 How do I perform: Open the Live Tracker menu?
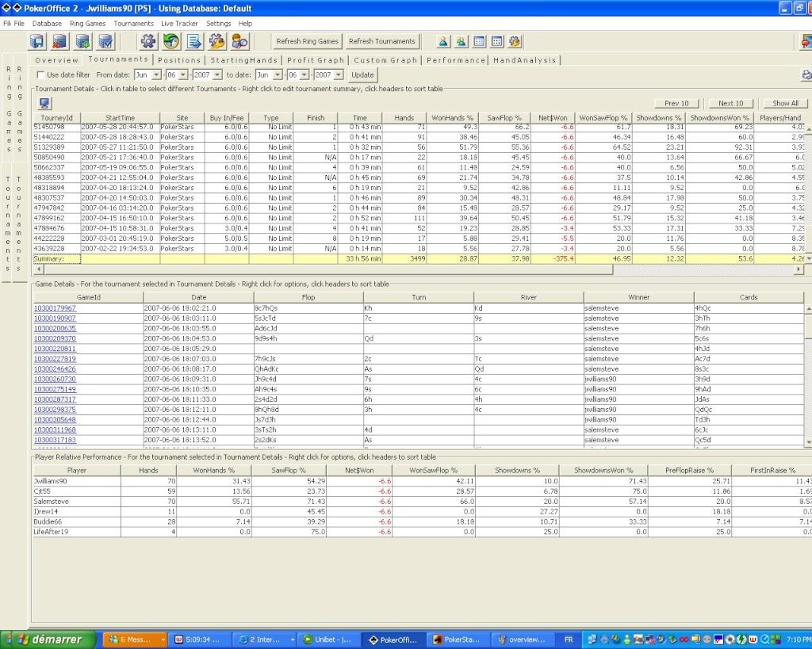coord(179,24)
